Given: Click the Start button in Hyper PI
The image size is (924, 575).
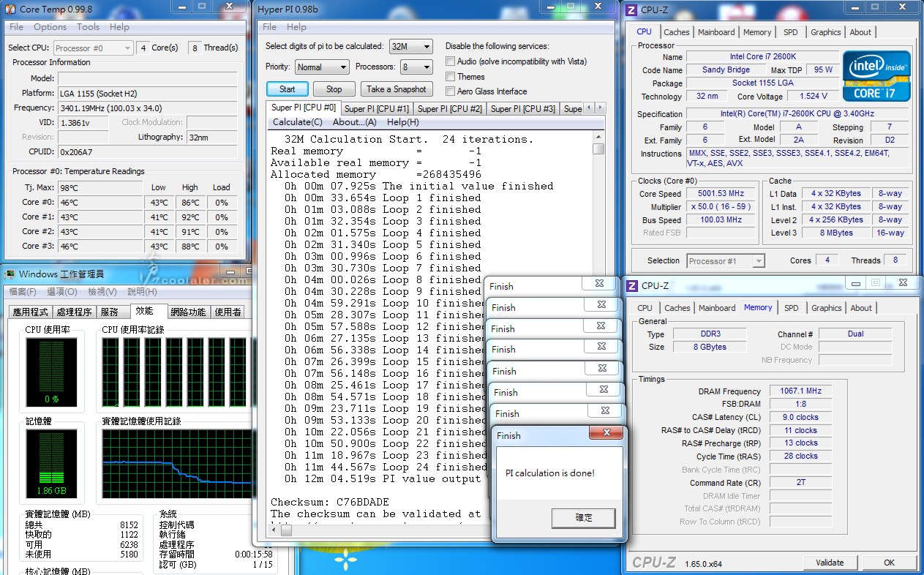Looking at the screenshot, I should click(288, 89).
